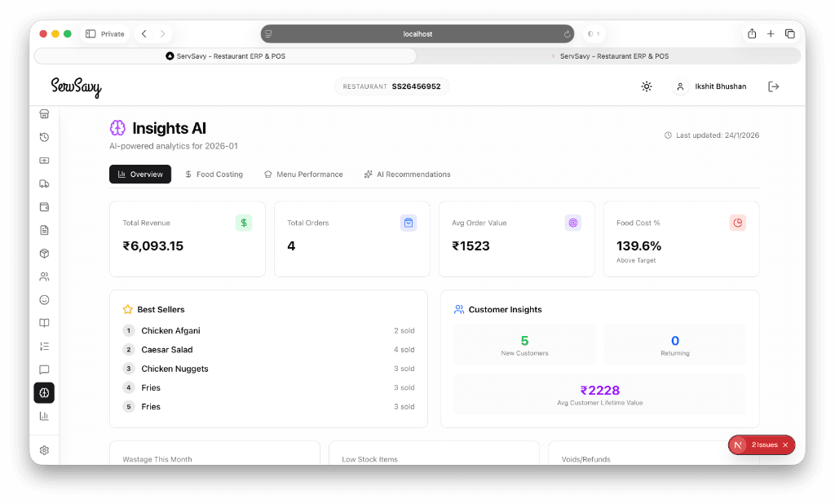The width and height of the screenshot is (835, 504).
Task: Select the order history clock icon
Action: click(44, 137)
